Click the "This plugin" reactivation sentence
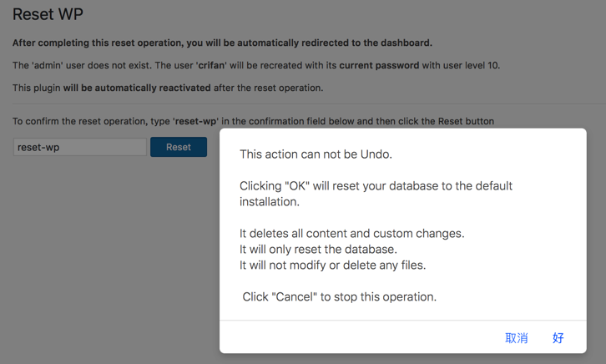The image size is (606, 364). click(x=36, y=88)
